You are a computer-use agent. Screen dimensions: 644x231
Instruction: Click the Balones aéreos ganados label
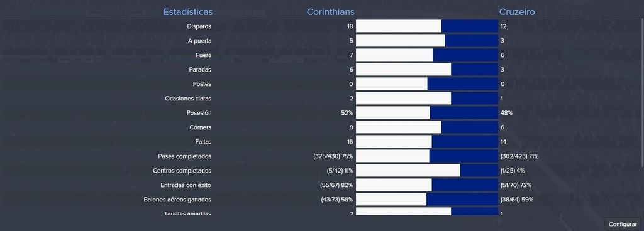coord(177,200)
